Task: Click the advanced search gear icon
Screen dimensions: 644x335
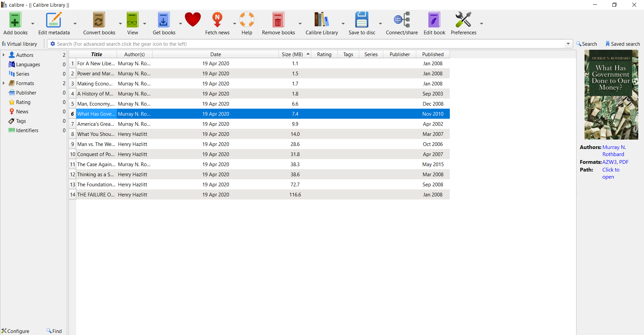Action: click(x=52, y=44)
